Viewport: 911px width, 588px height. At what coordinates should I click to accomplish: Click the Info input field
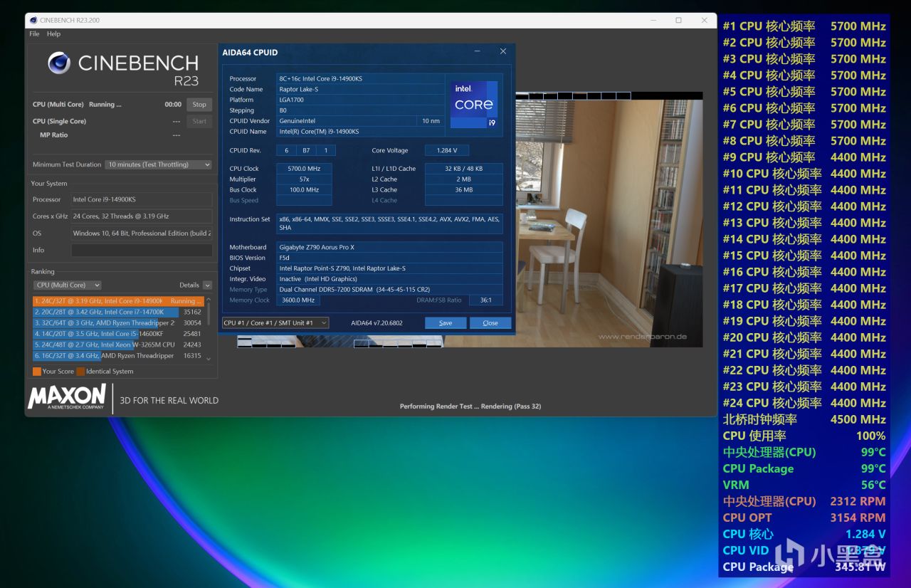[x=142, y=250]
